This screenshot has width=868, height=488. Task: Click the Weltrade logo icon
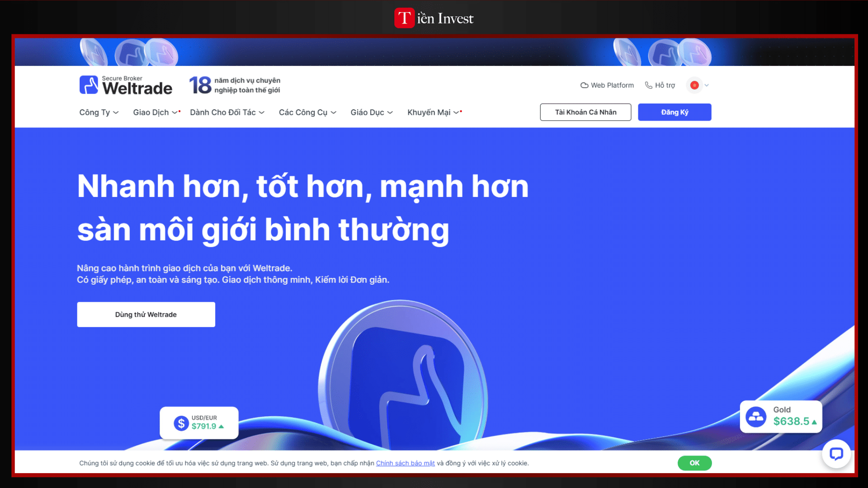(x=89, y=85)
